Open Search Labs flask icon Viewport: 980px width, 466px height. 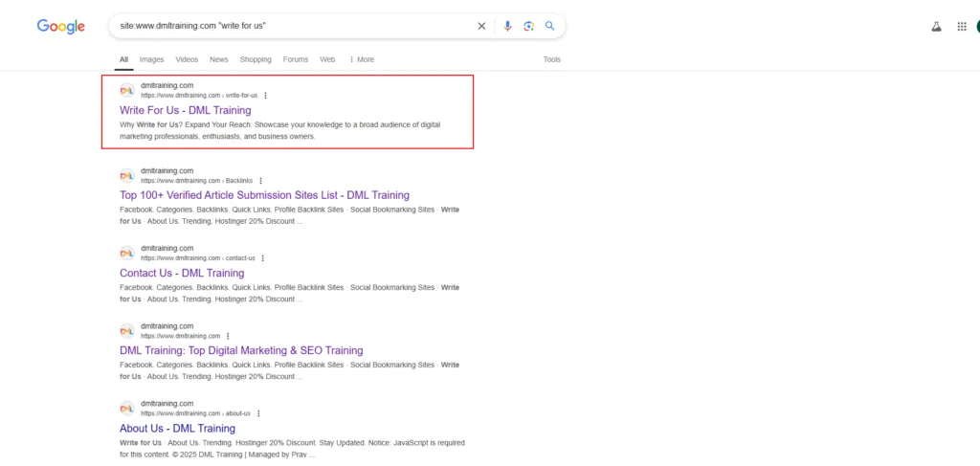[936, 27]
